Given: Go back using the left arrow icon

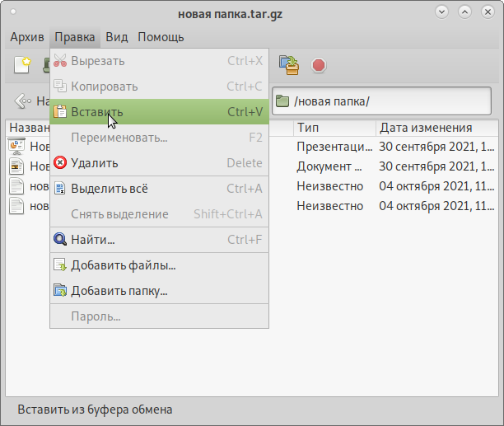Looking at the screenshot, I should [x=20, y=101].
